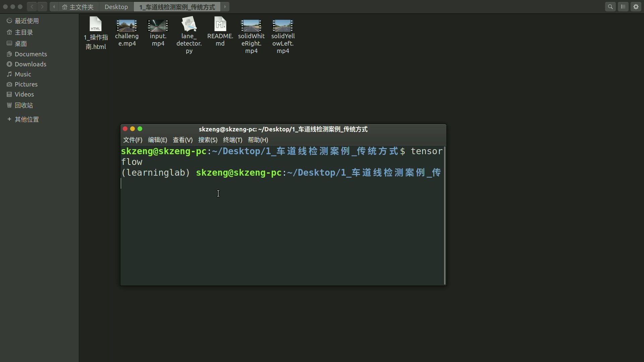Open the file manager settings gear menu
Screen dimensions: 644x362
[636, 7]
